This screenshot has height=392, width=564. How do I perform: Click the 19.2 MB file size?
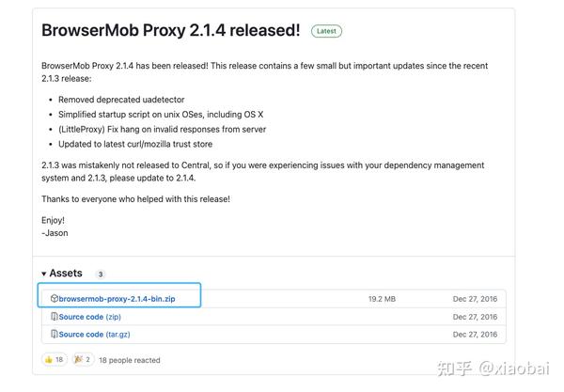coord(382,299)
